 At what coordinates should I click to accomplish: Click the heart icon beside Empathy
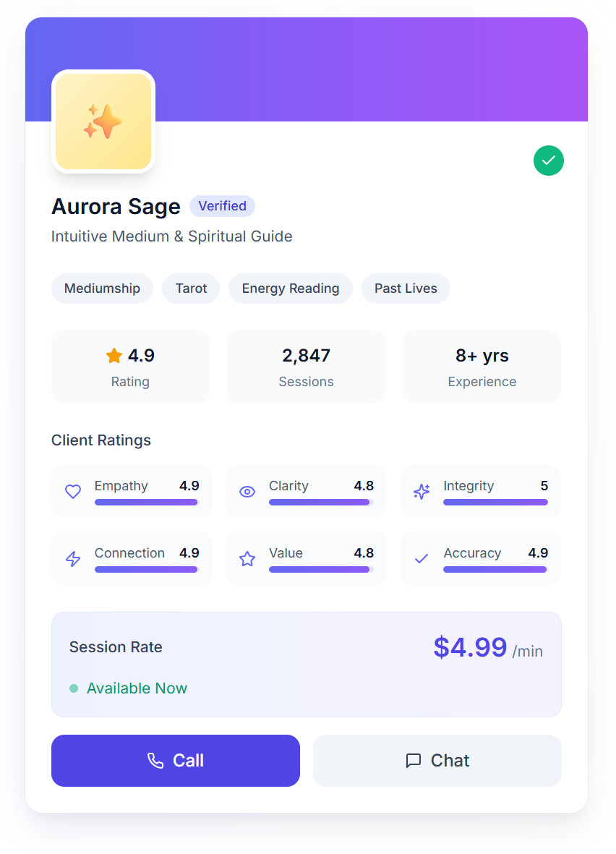click(x=73, y=492)
